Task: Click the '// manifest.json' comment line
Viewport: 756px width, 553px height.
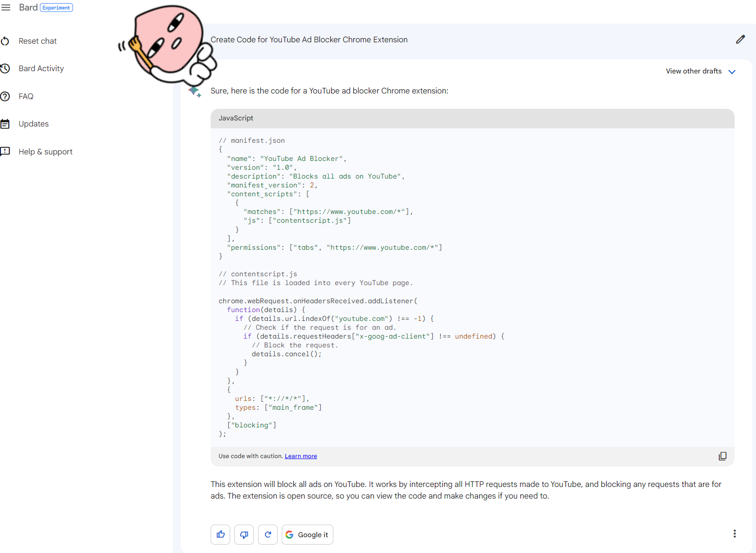Action: click(x=252, y=140)
